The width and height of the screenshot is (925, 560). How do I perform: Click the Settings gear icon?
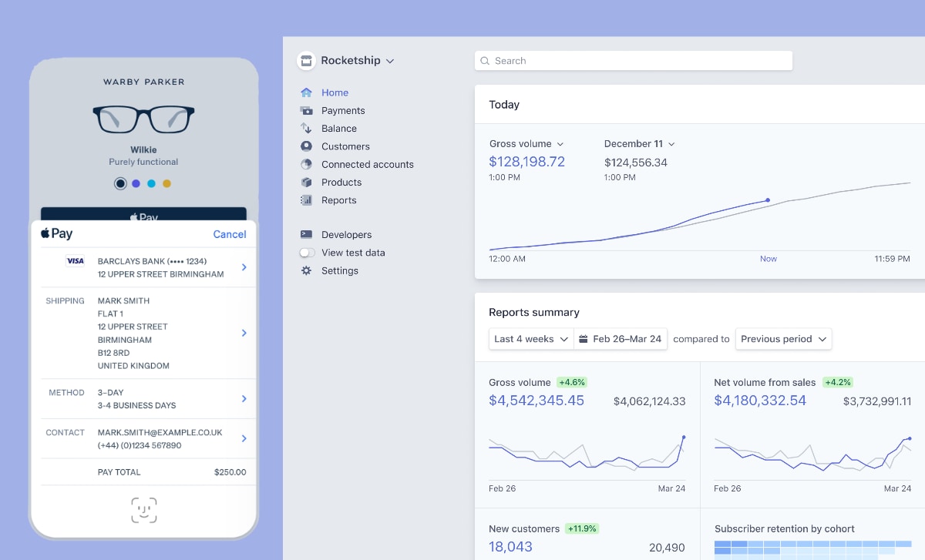(306, 271)
